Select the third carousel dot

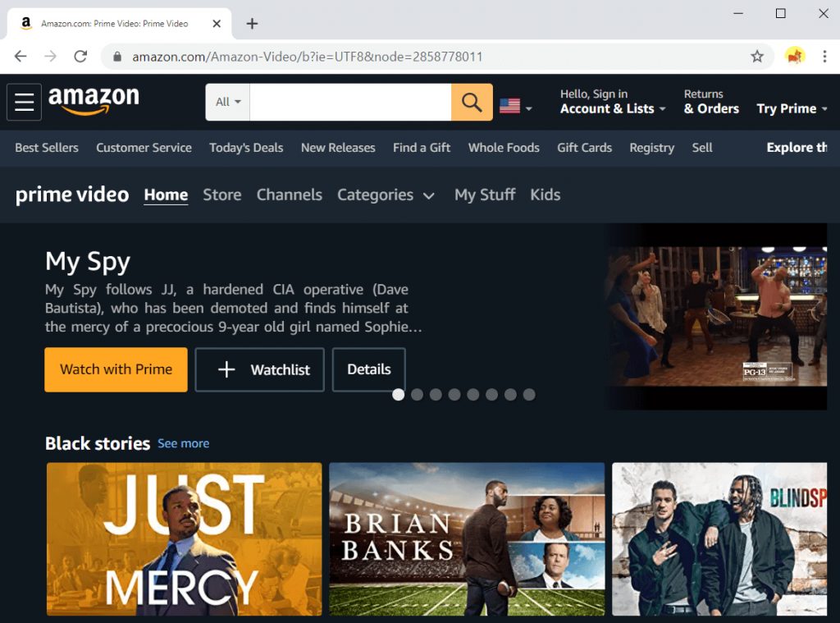436,395
